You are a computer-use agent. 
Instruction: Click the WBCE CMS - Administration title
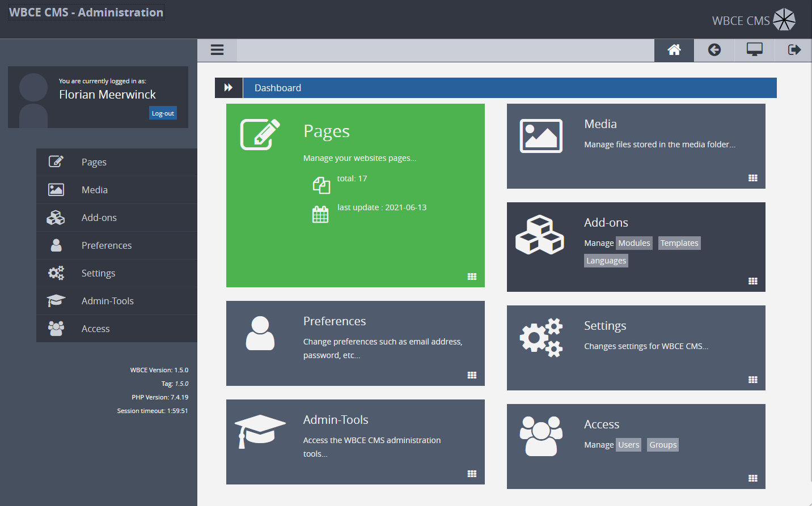click(x=86, y=12)
